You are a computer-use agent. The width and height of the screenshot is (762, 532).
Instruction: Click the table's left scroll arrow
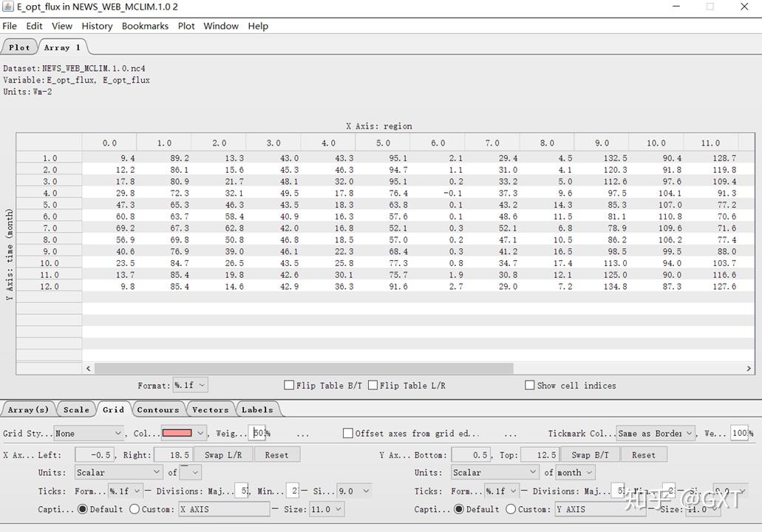pos(89,368)
